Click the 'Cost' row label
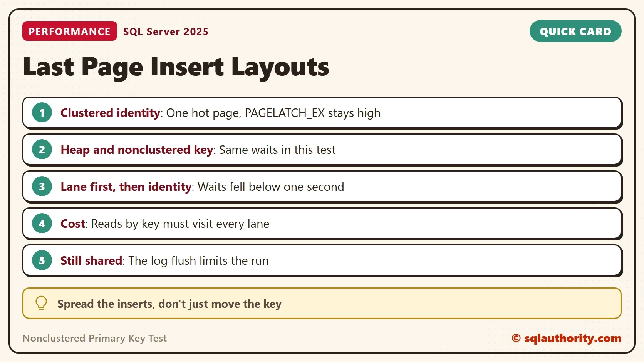Viewport: 644px width, 362px height. point(73,224)
